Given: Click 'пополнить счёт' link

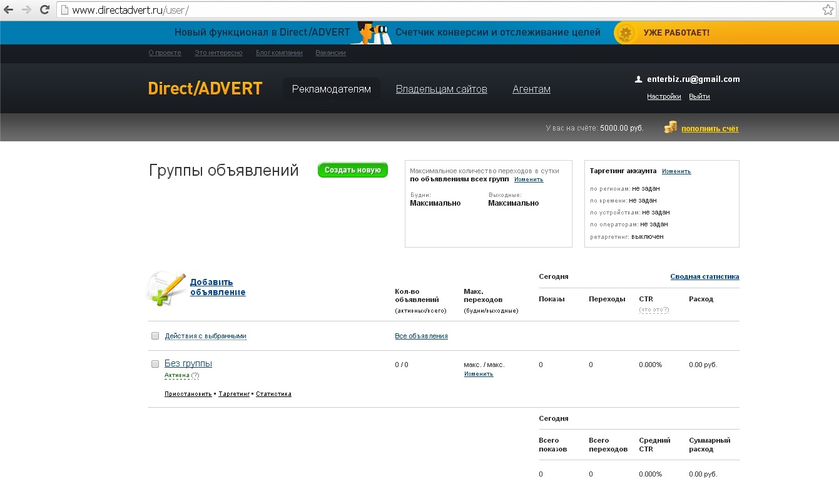Looking at the screenshot, I should (x=710, y=129).
